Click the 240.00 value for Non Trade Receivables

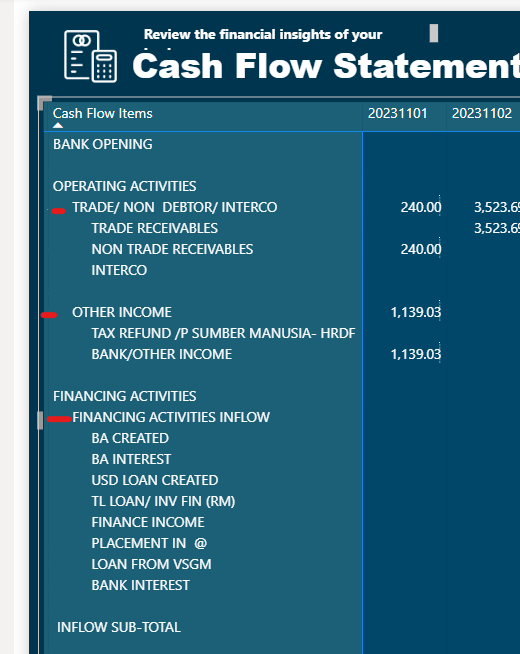421,249
